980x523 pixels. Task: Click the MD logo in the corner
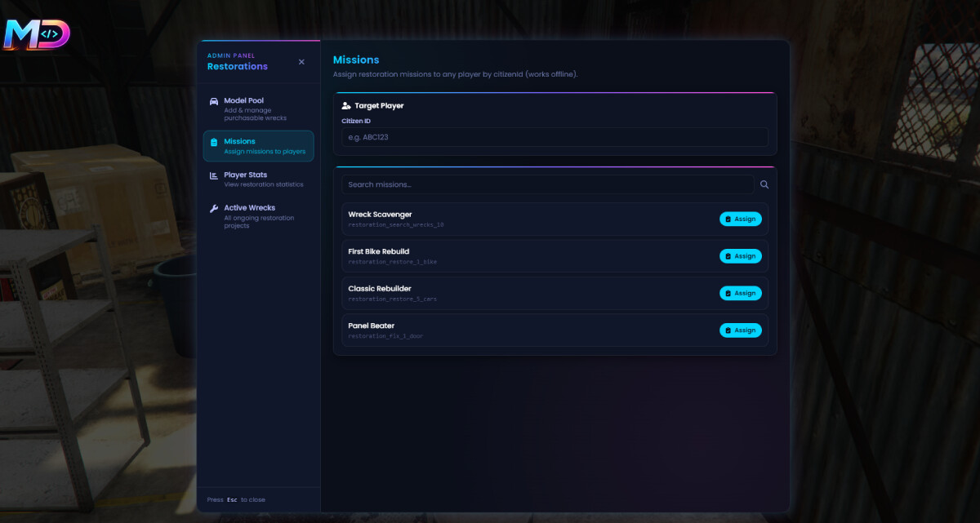click(37, 34)
